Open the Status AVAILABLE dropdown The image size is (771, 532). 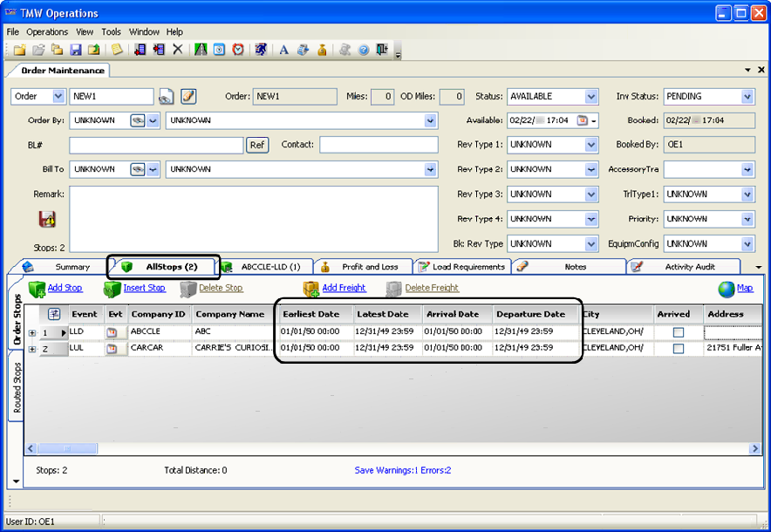(593, 97)
